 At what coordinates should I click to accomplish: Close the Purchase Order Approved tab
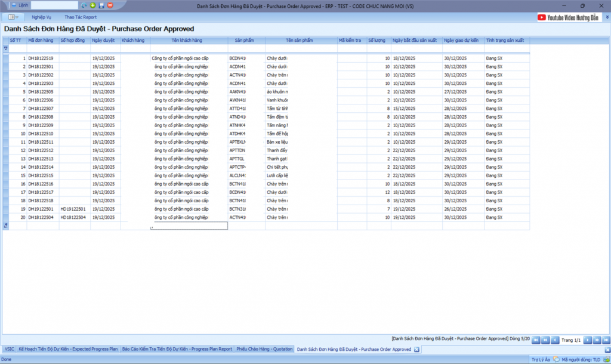(x=416, y=349)
